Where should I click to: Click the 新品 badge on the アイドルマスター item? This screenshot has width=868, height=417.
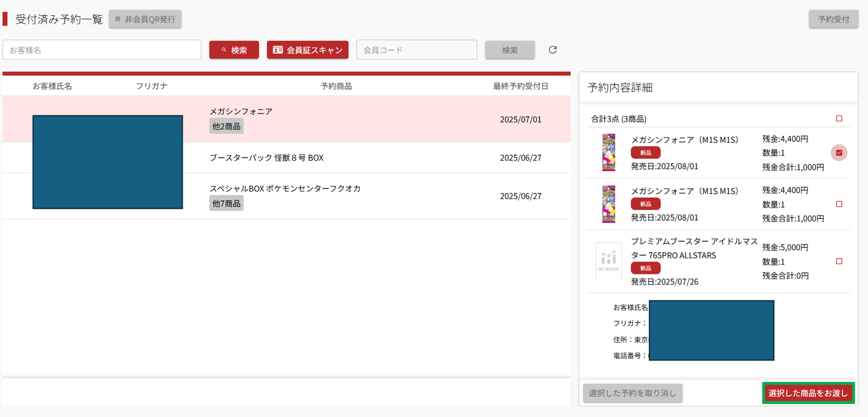pyautogui.click(x=646, y=268)
